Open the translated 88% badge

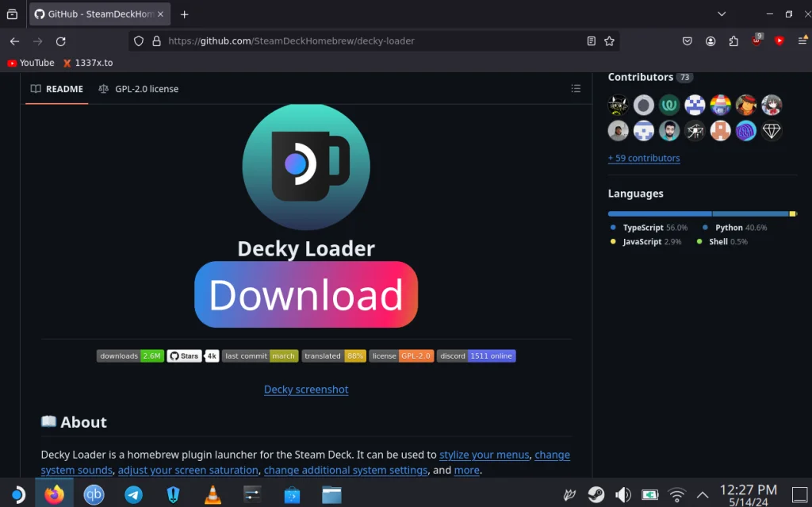pos(334,356)
